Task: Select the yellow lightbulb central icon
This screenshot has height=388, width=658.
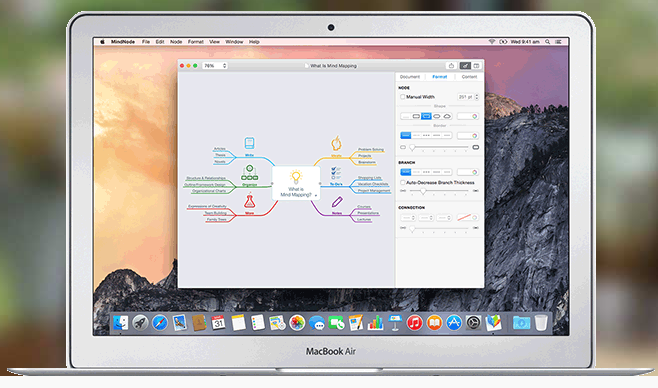Action: [296, 177]
